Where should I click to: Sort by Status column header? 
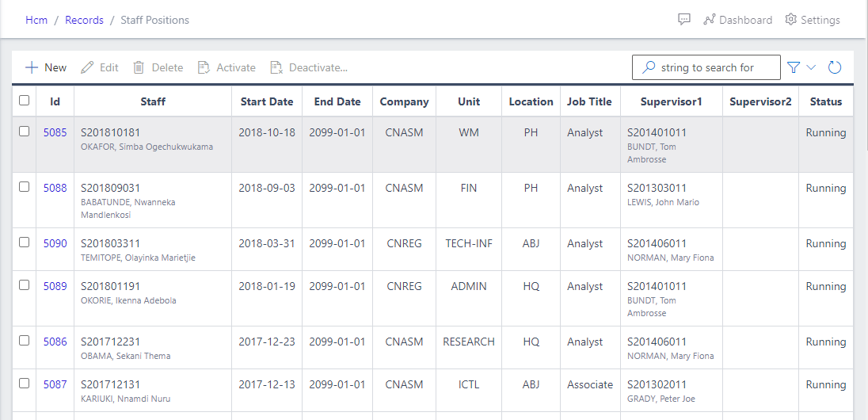click(x=826, y=101)
